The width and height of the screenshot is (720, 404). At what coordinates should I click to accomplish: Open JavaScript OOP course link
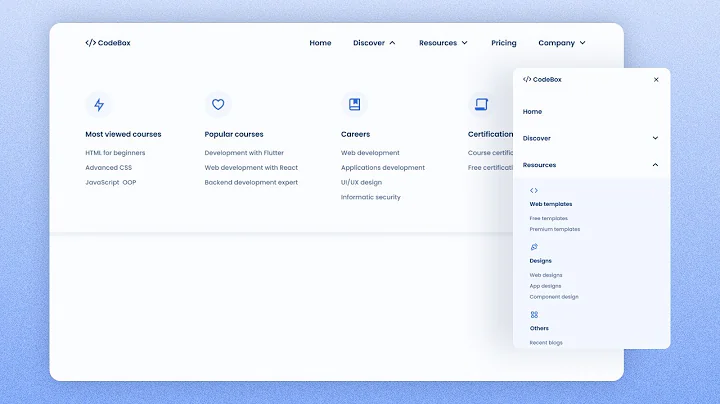[111, 182]
